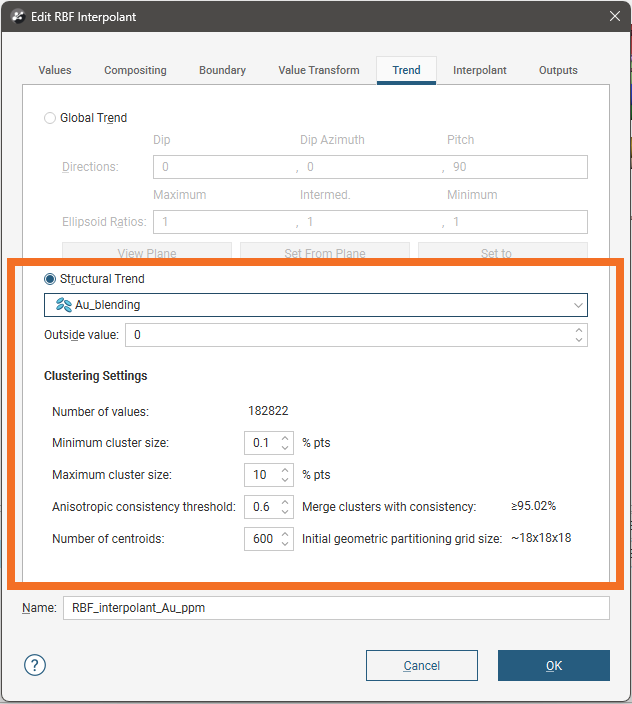The width and height of the screenshot is (632, 704).
Task: Click the Au_blending structural trend icon
Action: pos(63,305)
